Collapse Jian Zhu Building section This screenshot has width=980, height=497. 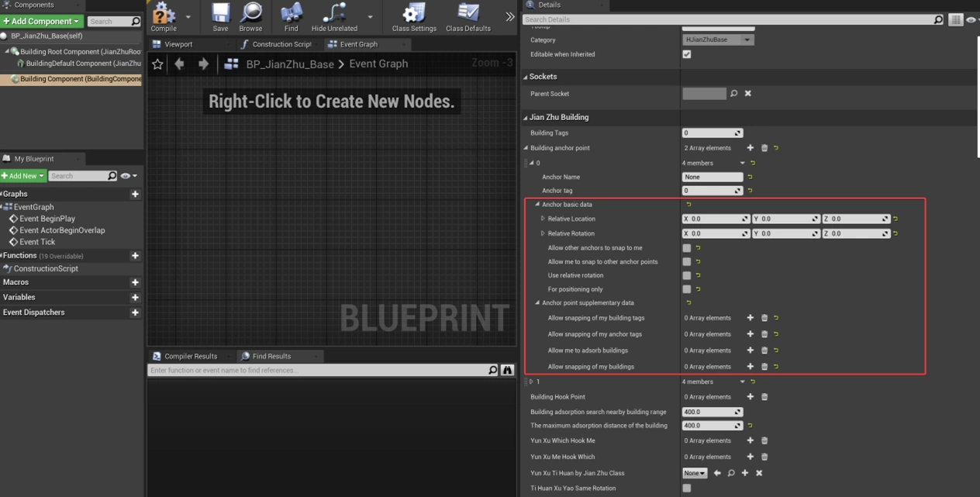526,118
